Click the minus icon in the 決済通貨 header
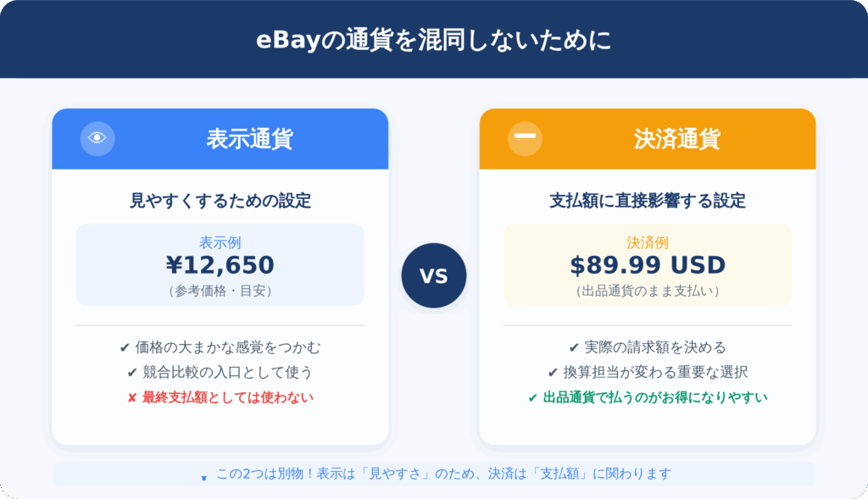This screenshot has width=868, height=499. (x=525, y=137)
